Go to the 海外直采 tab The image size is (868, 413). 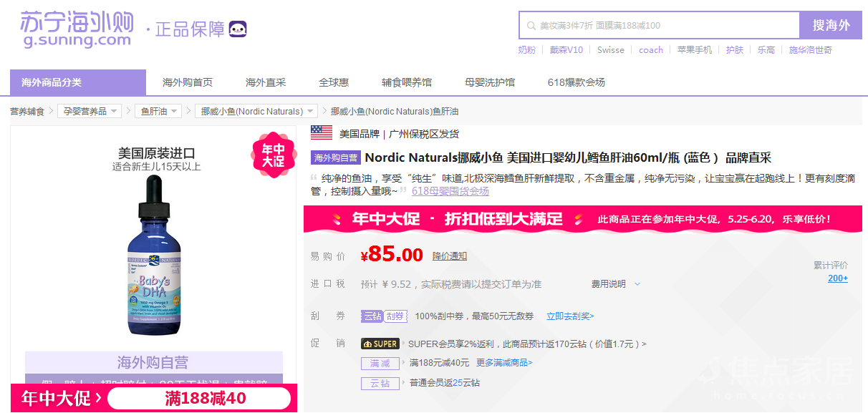click(266, 82)
